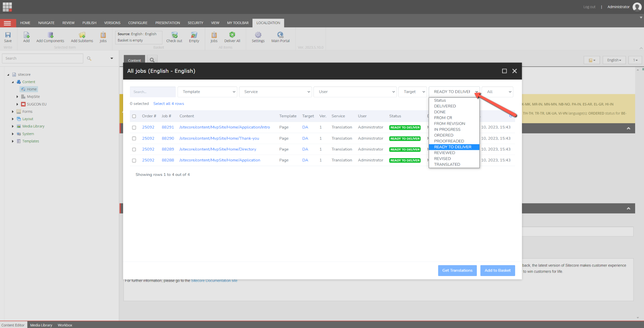
Task: Open the Template filter dropdown
Action: tap(207, 92)
